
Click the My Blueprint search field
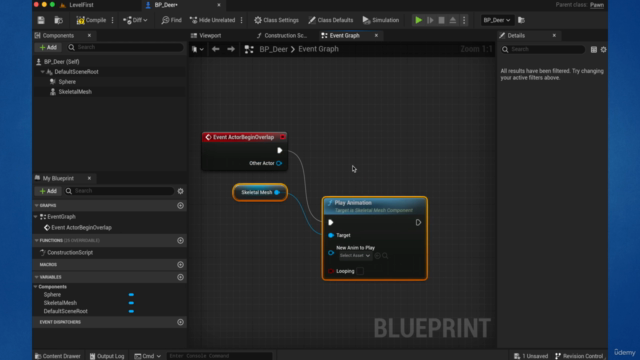coord(120,191)
